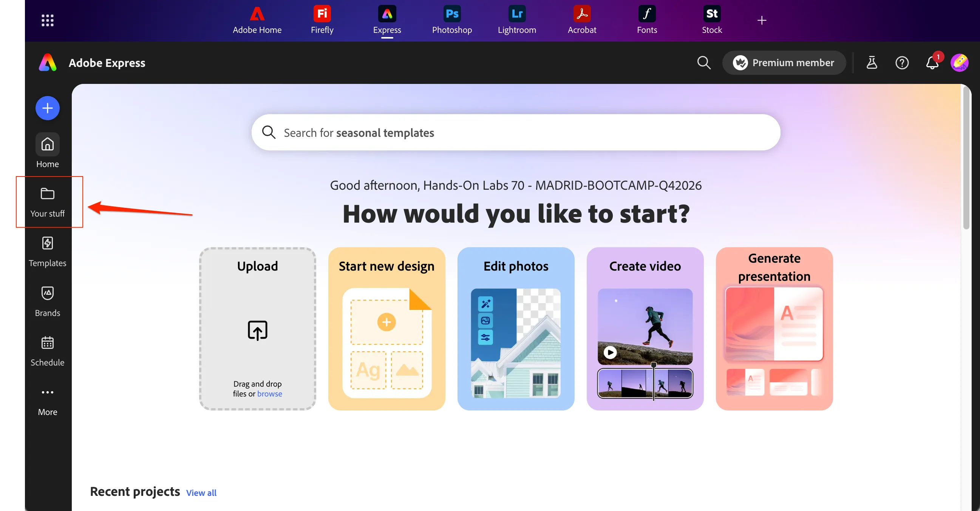Viewport: 980px width, 511px height.
Task: Click the browse link in Upload card
Action: pos(270,394)
